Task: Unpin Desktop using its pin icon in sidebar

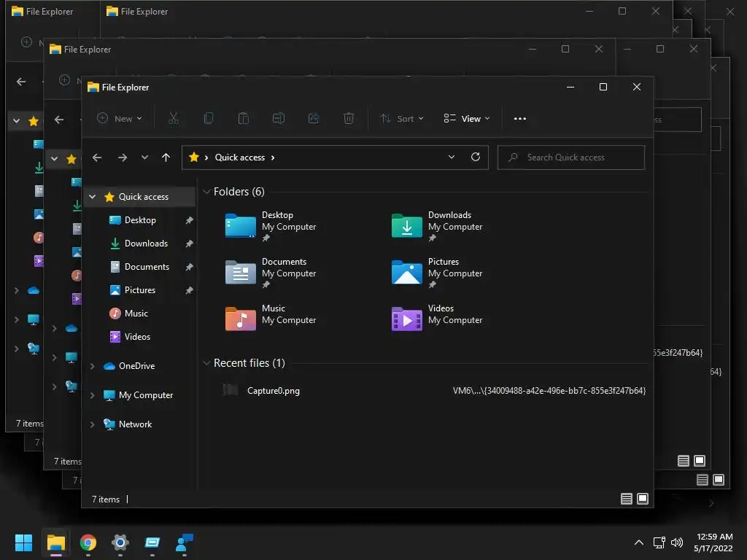Action: (189, 220)
